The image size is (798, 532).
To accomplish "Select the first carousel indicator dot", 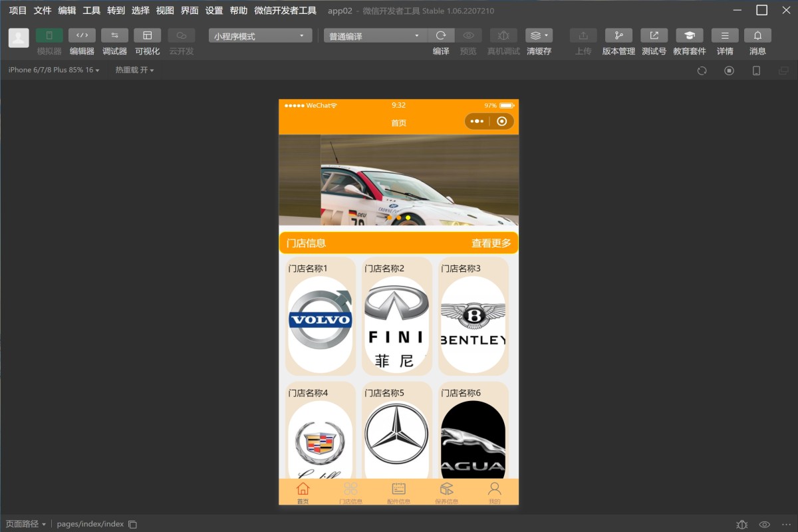I will (x=390, y=217).
